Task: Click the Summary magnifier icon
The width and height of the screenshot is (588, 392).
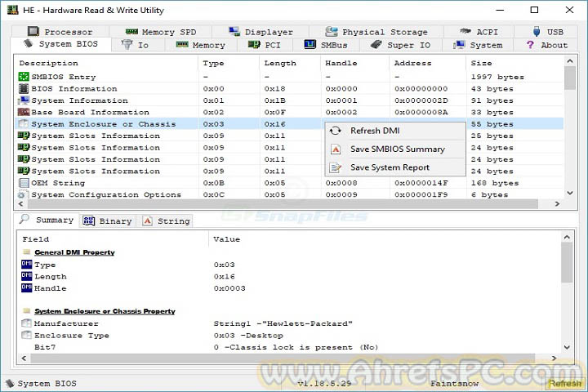Action: coord(24,219)
